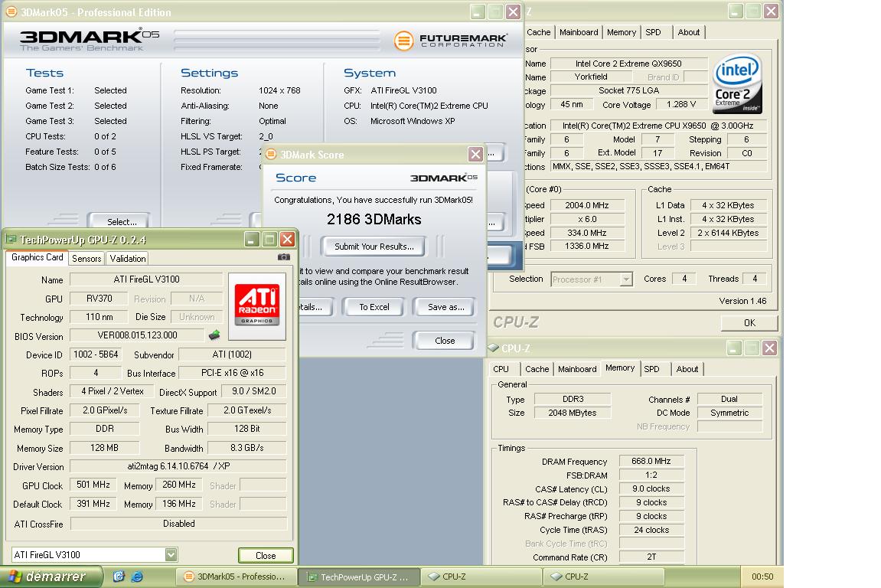Save the BIOS using the chip icon
The image size is (881, 588).
pos(214,335)
